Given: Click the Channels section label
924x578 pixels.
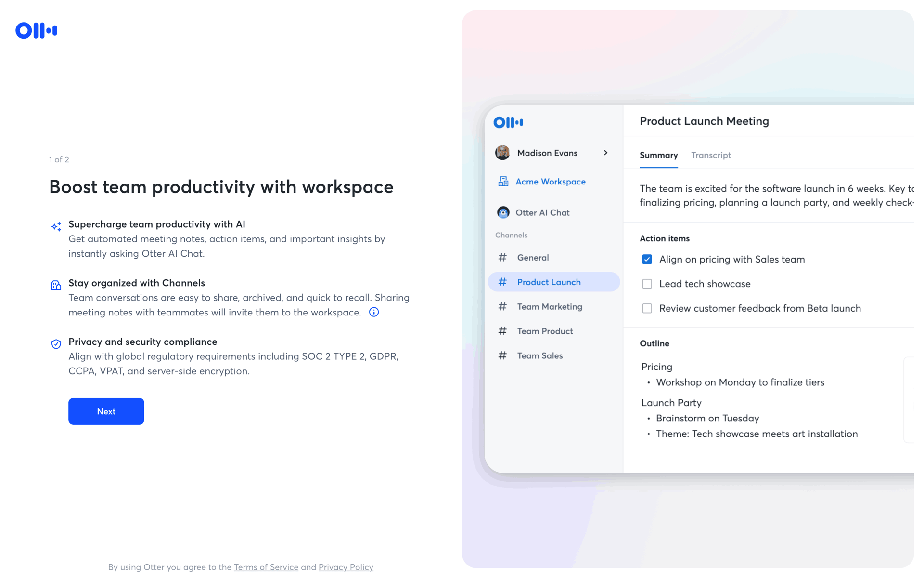Looking at the screenshot, I should (511, 235).
